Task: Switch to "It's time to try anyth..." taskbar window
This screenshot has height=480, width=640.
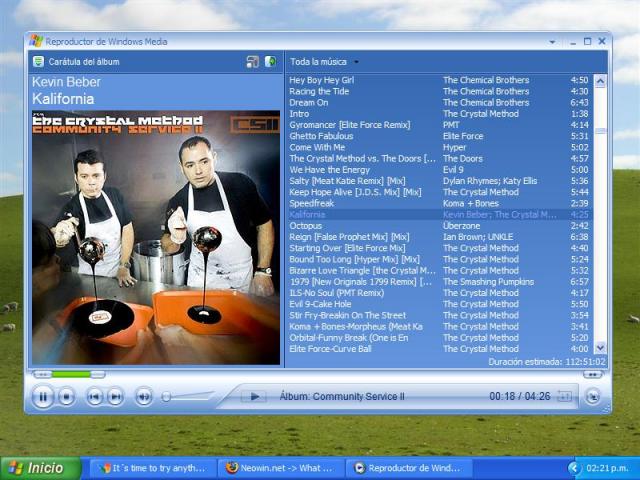Action: click(152, 468)
